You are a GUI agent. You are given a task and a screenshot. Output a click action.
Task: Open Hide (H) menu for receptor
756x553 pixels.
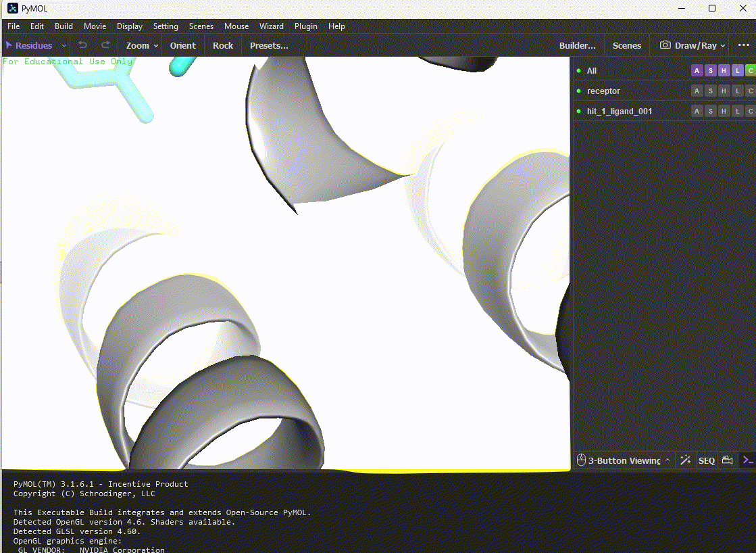click(724, 91)
